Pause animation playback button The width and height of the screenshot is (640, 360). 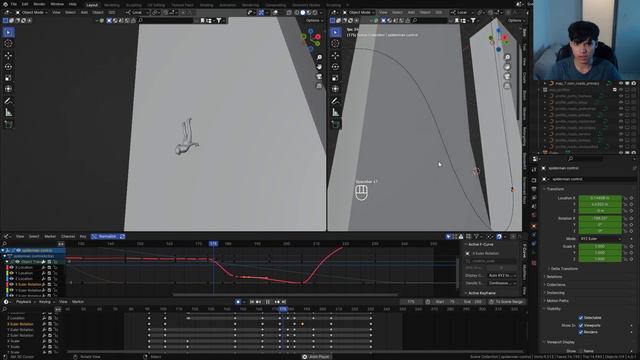(268, 302)
